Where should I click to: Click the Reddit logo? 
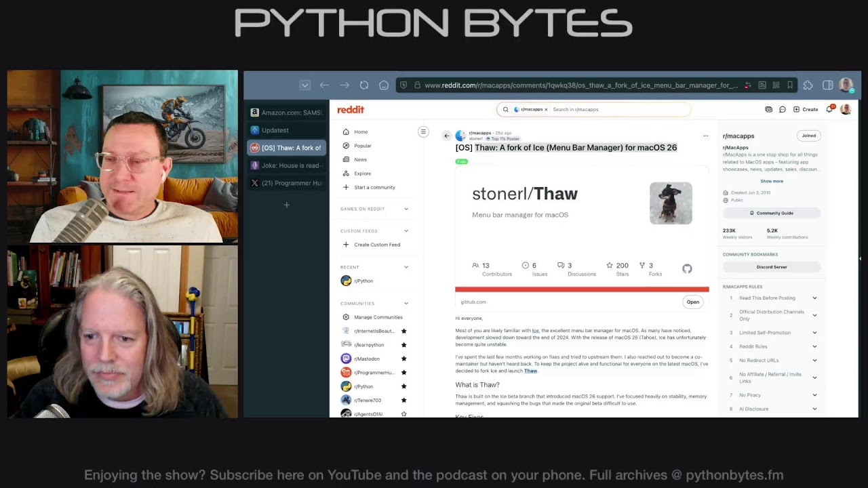[351, 109]
